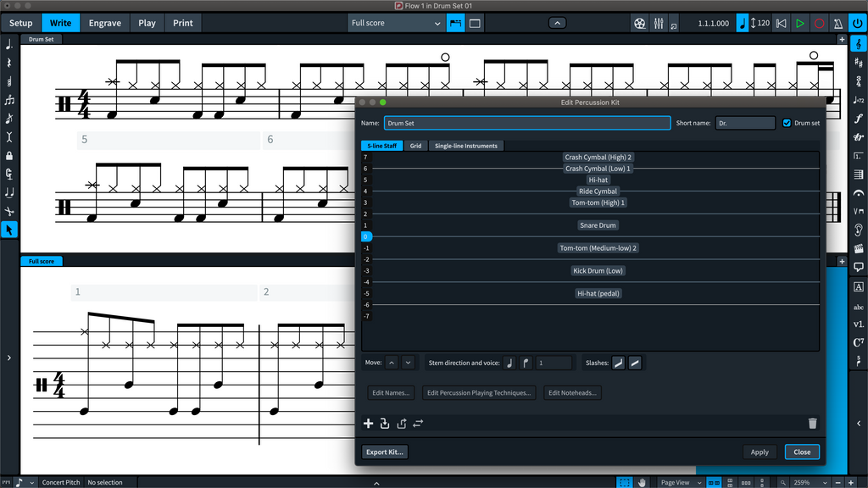Select the dotted notes tool in left toolbox

[9, 45]
